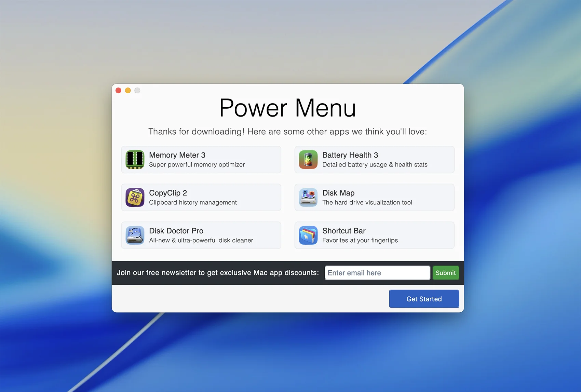Click 'The hard drive visualization tool' text
Viewport: 581px width, 392px height.
367,203
